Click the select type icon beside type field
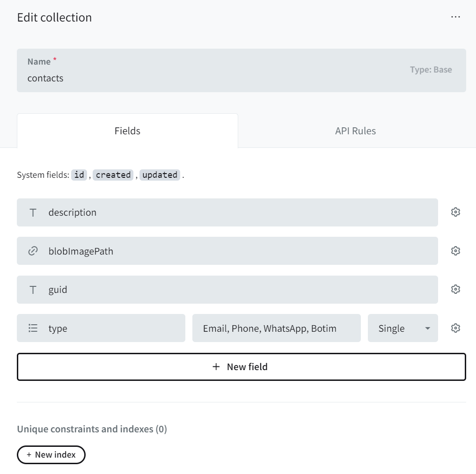 click(x=32, y=328)
